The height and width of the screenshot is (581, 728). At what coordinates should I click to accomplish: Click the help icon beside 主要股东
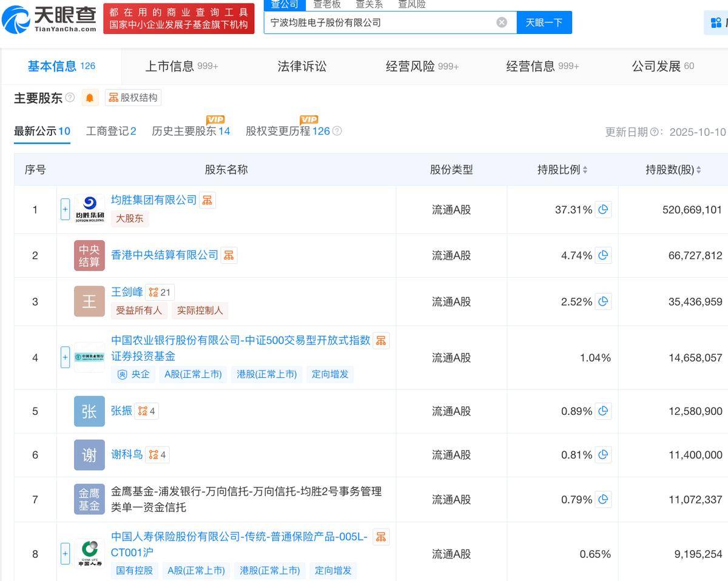tap(70, 98)
